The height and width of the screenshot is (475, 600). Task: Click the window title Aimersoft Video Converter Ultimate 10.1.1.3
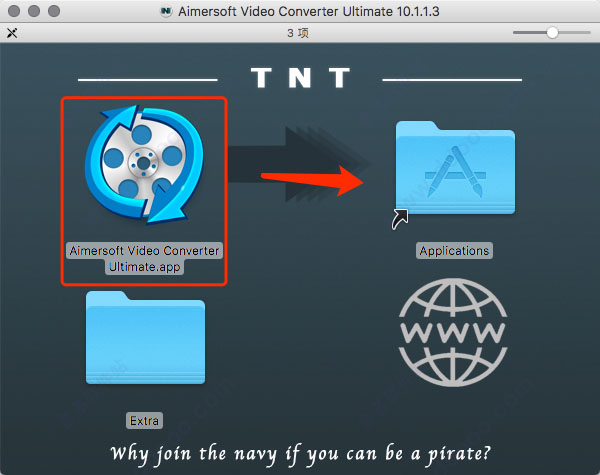(x=309, y=11)
